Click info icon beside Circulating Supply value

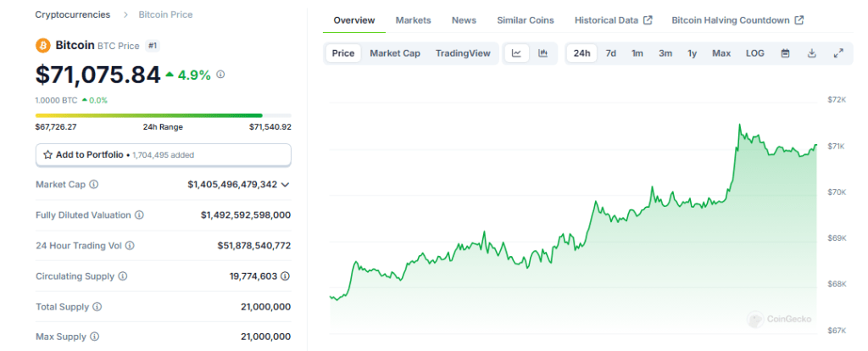(286, 276)
